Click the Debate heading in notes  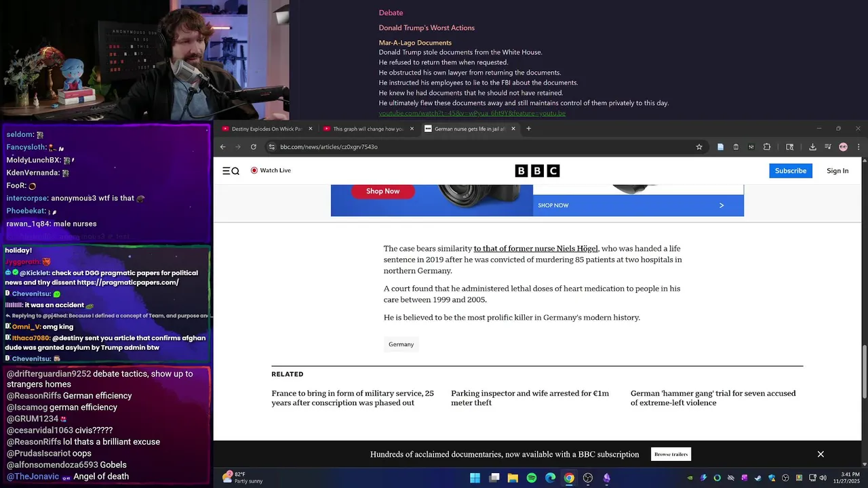391,13
